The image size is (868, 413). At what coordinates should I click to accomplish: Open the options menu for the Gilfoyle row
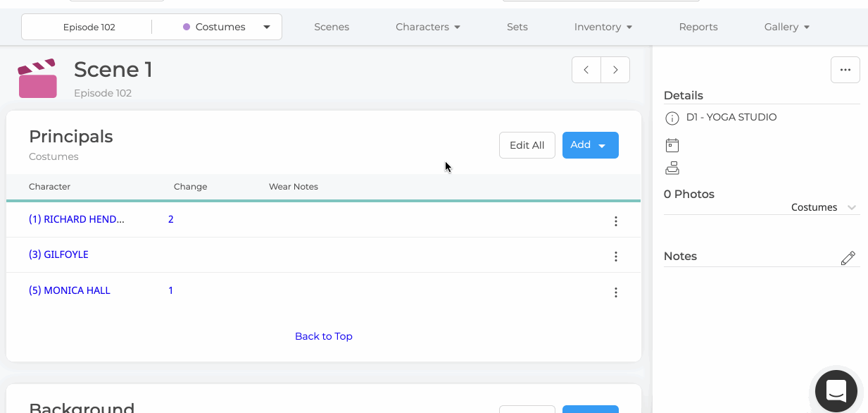pos(616,257)
